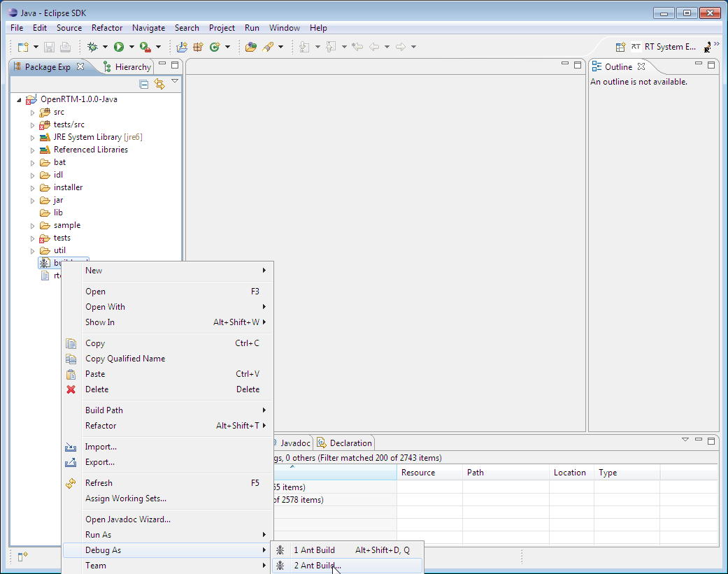
Task: Open the New Java Class dropdown arrow
Action: (x=227, y=47)
